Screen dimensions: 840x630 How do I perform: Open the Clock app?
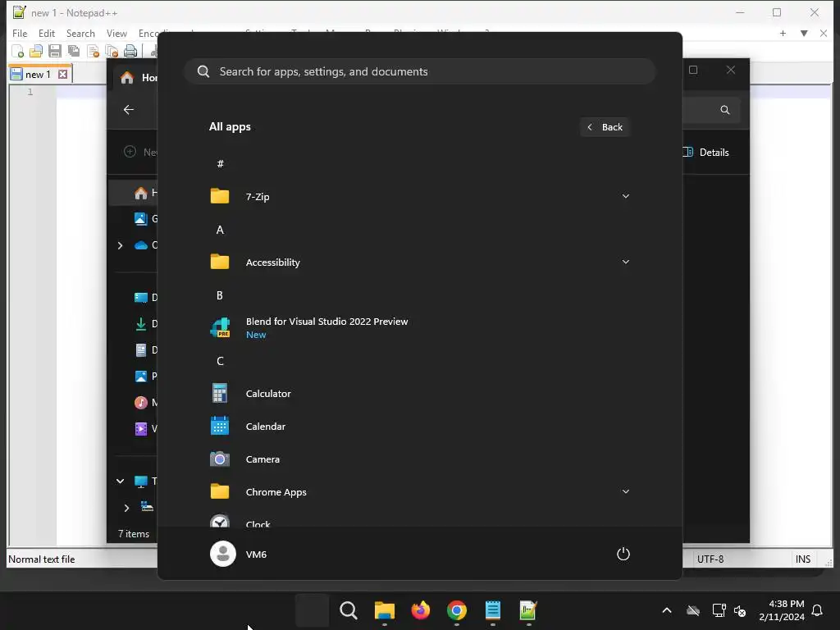pyautogui.click(x=419, y=520)
